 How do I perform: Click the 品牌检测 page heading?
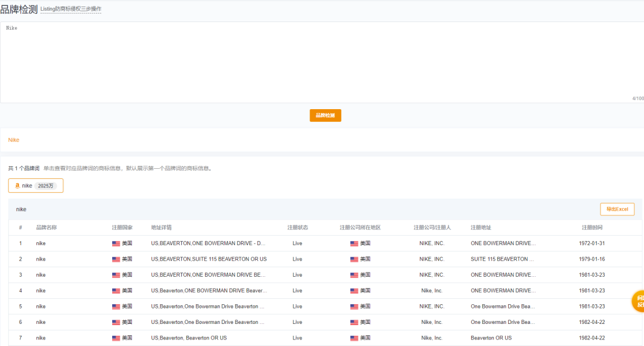19,9
